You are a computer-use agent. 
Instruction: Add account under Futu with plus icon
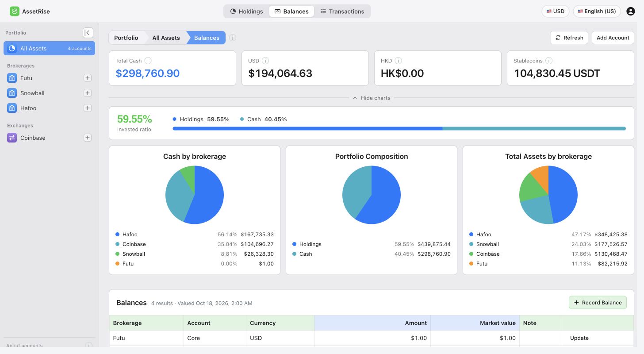(88, 78)
